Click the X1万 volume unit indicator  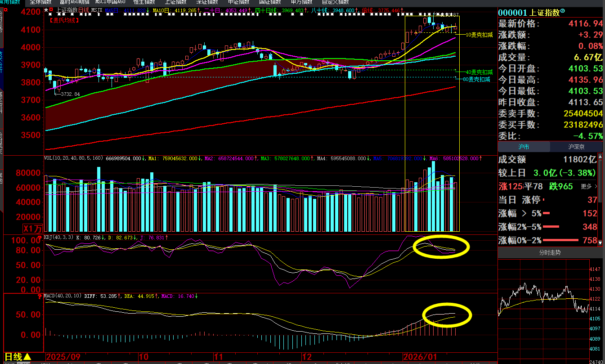click(33, 228)
